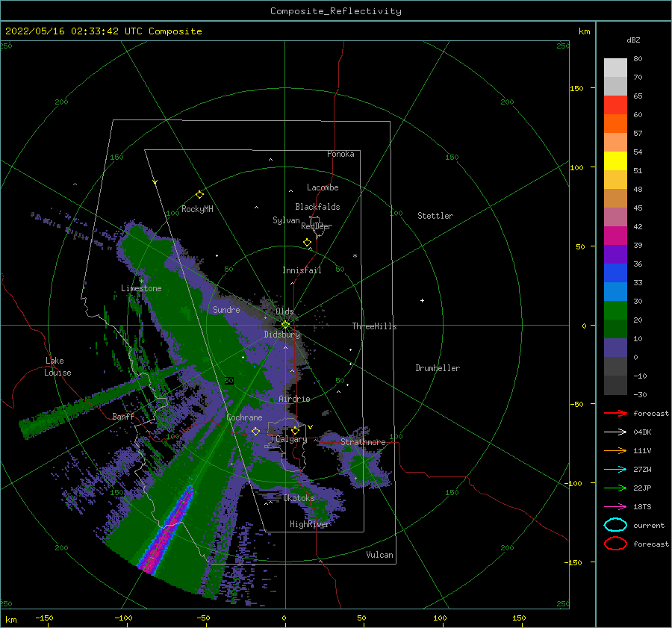Click the 'Stettler' label
The height and width of the screenshot is (628, 672).
435,216
